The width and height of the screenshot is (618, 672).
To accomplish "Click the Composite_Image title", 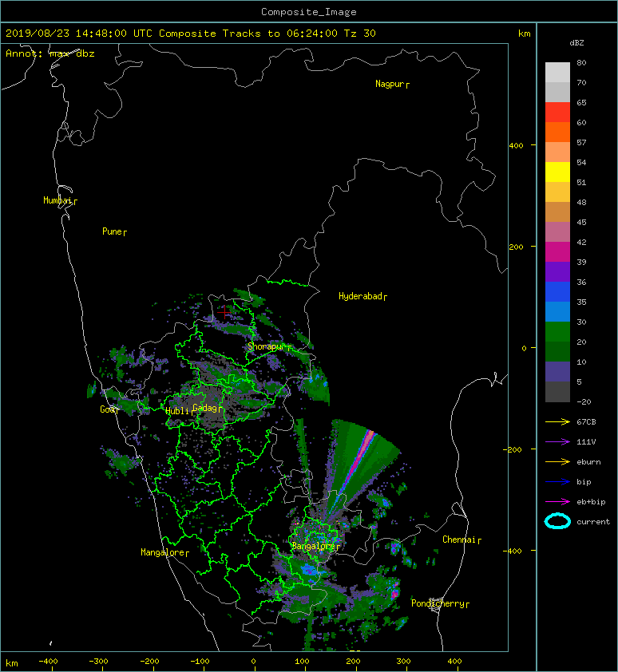I will [x=309, y=12].
